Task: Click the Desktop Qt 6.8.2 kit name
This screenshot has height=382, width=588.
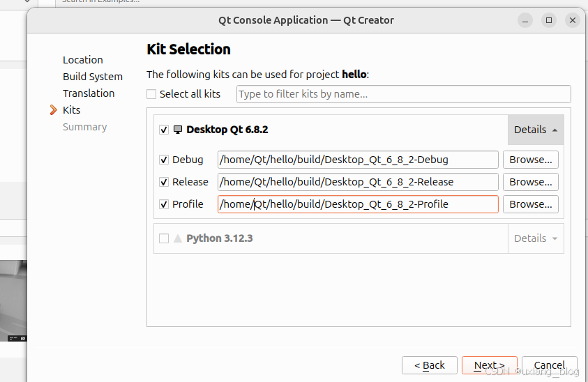Action: point(227,130)
